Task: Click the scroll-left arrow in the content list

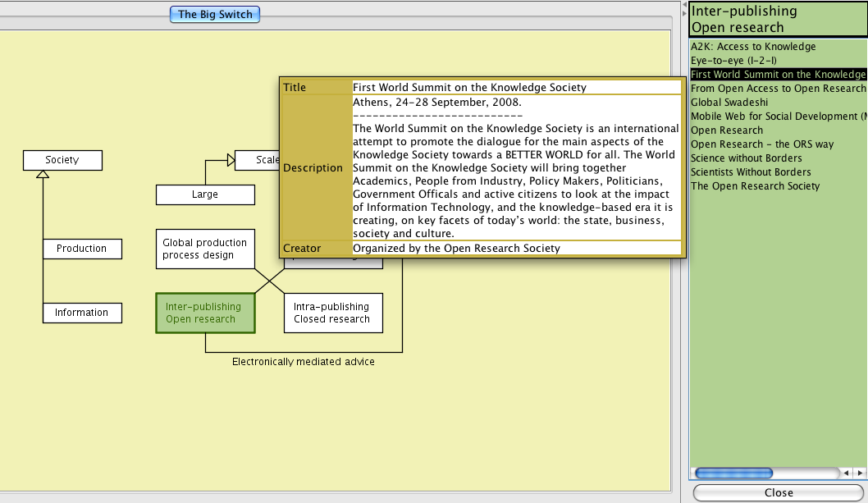Action: tap(846, 473)
